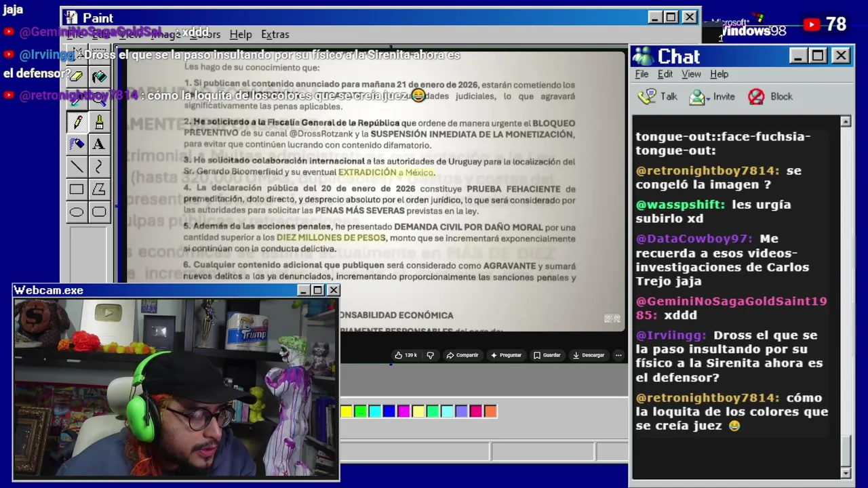868x488 pixels.
Task: Click the Invite icon in Chat toolbar
Action: [x=697, y=97]
